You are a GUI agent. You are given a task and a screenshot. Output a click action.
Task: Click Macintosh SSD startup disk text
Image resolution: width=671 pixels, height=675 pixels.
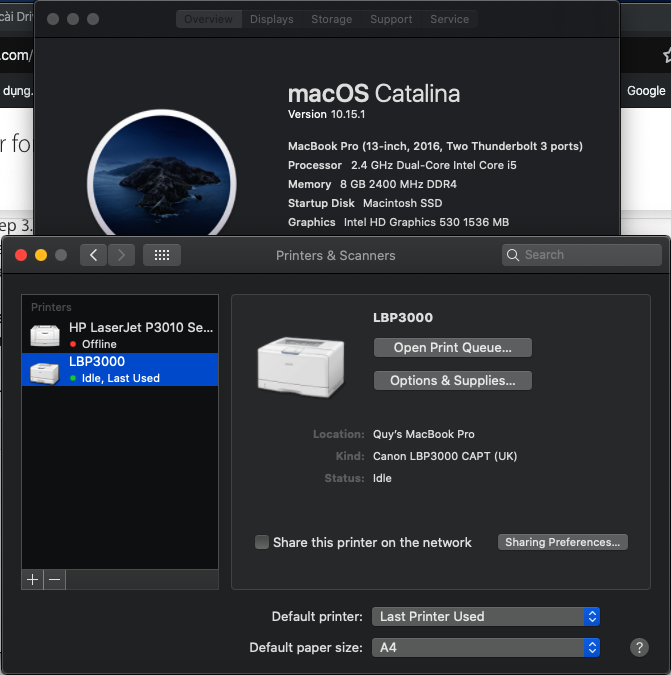[402, 203]
